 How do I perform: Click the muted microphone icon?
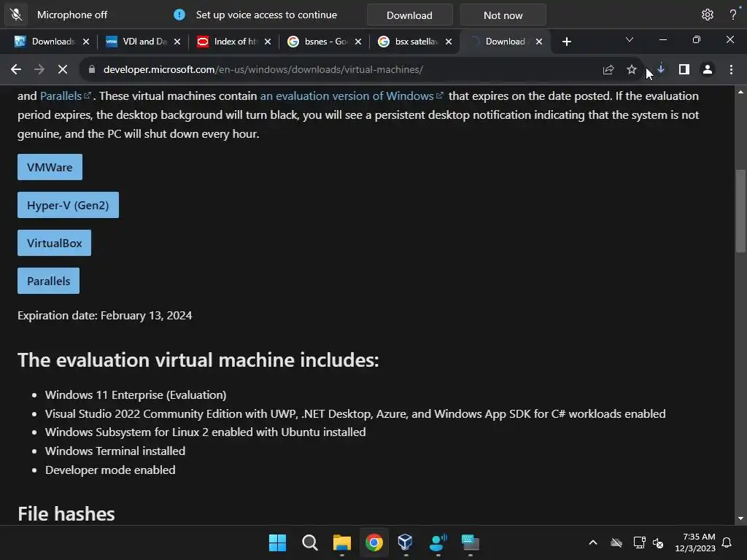(16, 15)
